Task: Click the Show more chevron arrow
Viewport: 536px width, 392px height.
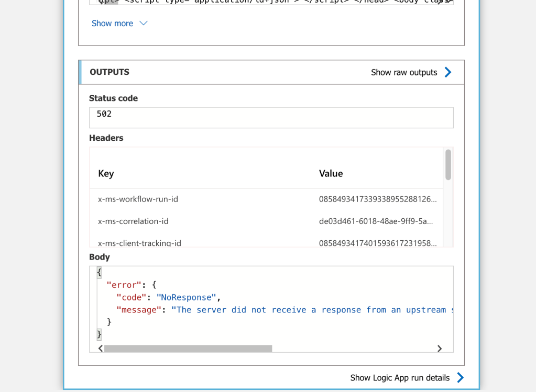Action: coord(144,23)
